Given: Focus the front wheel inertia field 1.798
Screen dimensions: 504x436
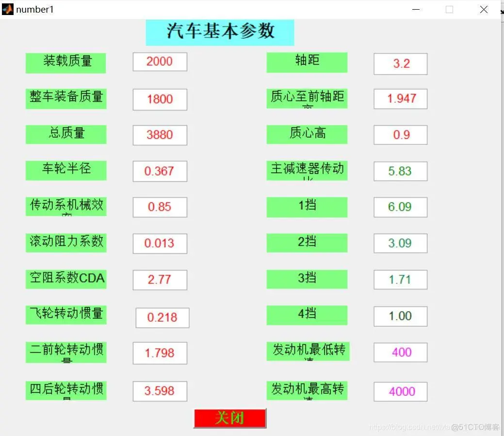Looking at the screenshot, I should pos(160,353).
